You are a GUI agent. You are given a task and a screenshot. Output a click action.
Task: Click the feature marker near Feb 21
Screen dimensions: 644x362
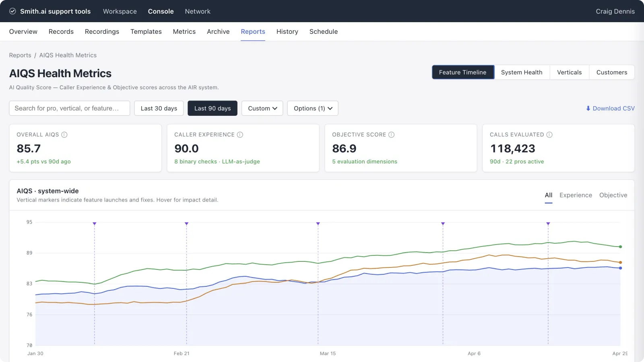[x=186, y=224]
